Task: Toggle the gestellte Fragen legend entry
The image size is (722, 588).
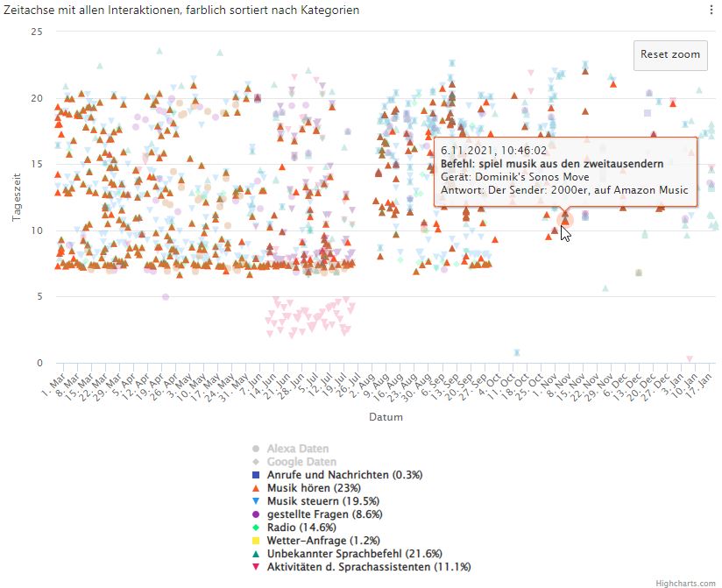Action: pos(324,514)
